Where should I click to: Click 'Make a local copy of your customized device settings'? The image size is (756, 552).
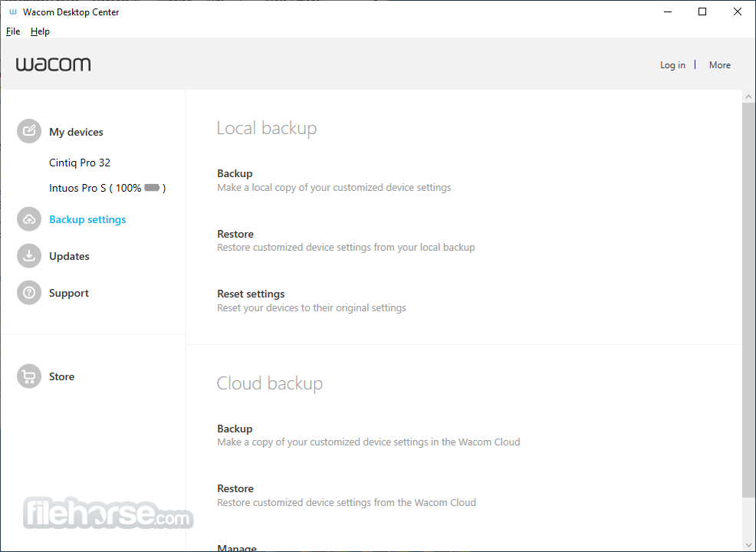click(334, 188)
